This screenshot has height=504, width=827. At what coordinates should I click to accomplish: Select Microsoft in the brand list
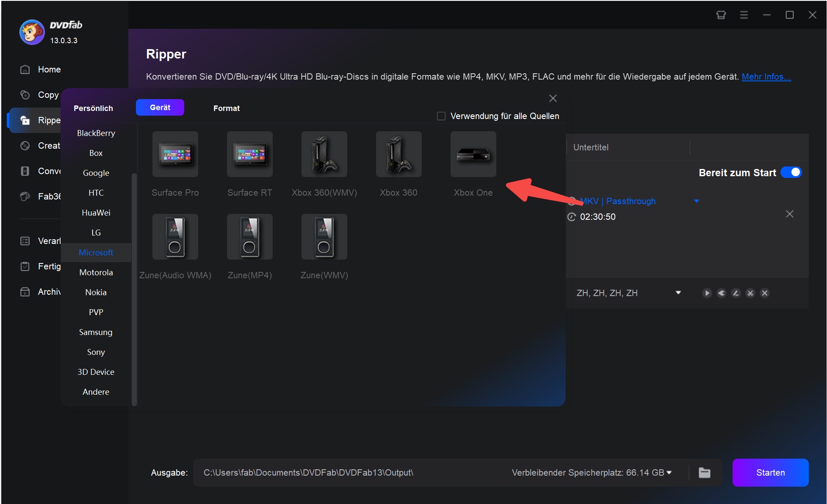pyautogui.click(x=96, y=252)
